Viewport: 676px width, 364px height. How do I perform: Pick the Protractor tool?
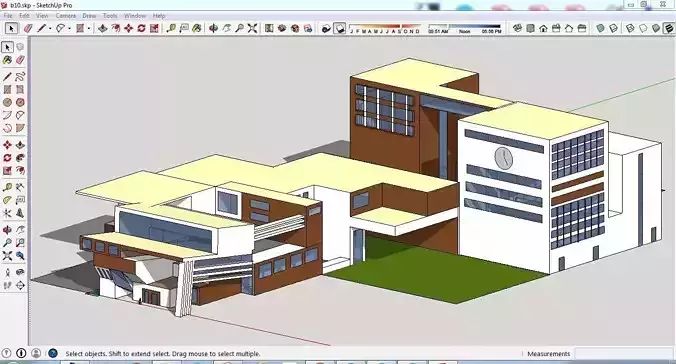[x=7, y=200]
